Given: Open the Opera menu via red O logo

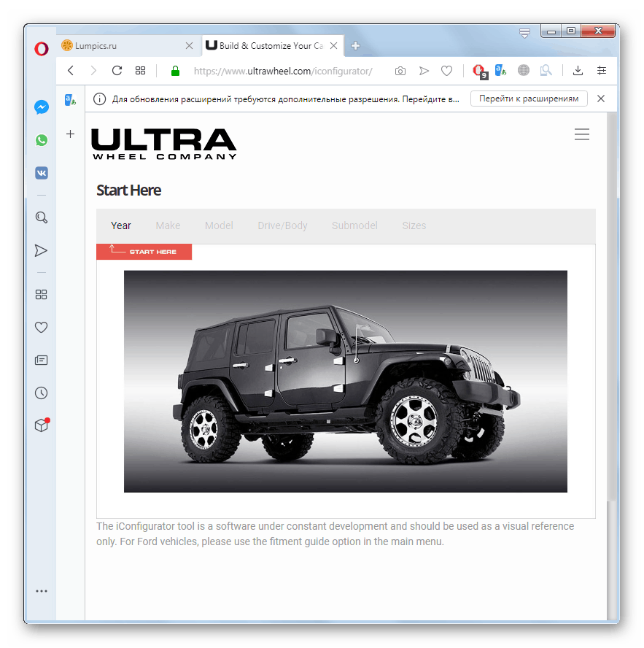Looking at the screenshot, I should [42, 49].
